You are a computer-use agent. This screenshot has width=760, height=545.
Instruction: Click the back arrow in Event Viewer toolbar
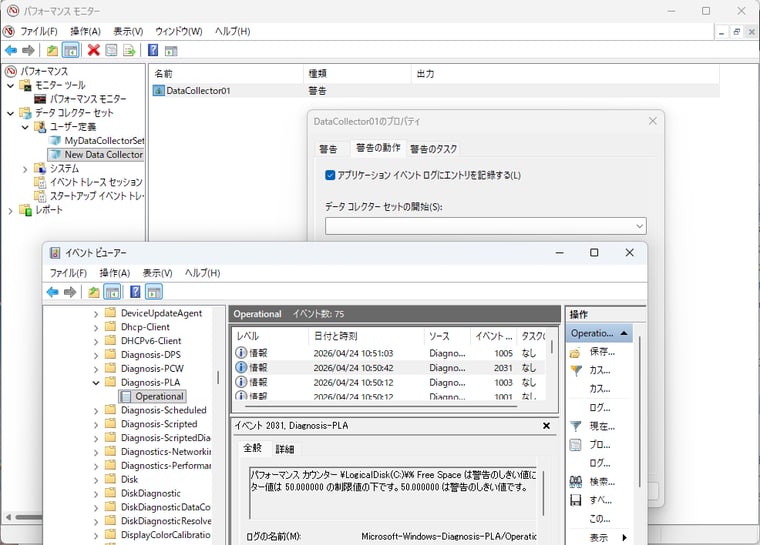pos(52,292)
